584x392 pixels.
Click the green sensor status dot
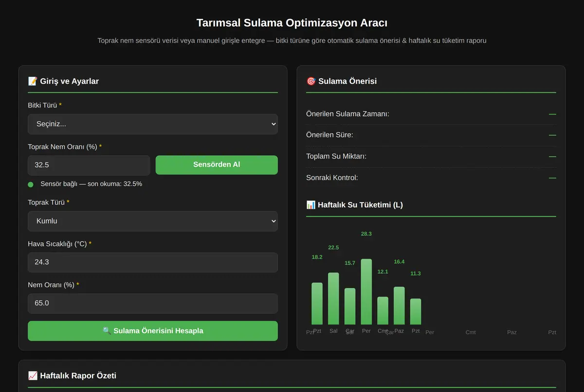[31, 184]
